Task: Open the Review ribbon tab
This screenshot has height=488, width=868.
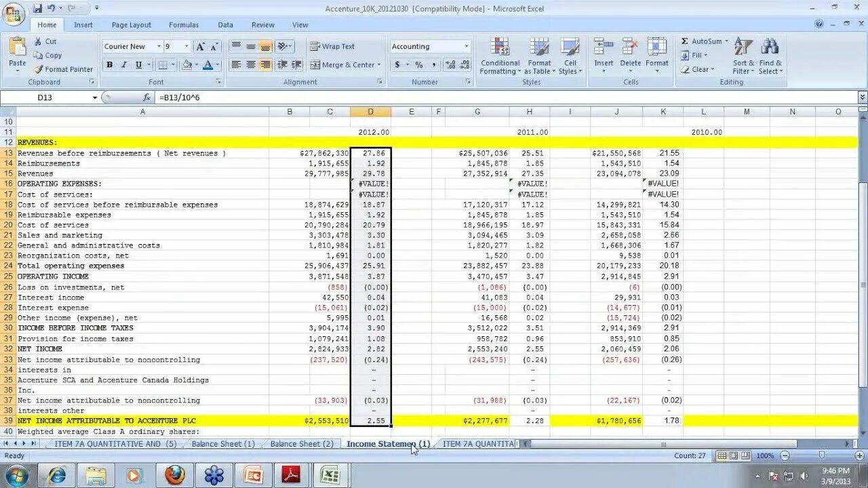Action: 263,25
